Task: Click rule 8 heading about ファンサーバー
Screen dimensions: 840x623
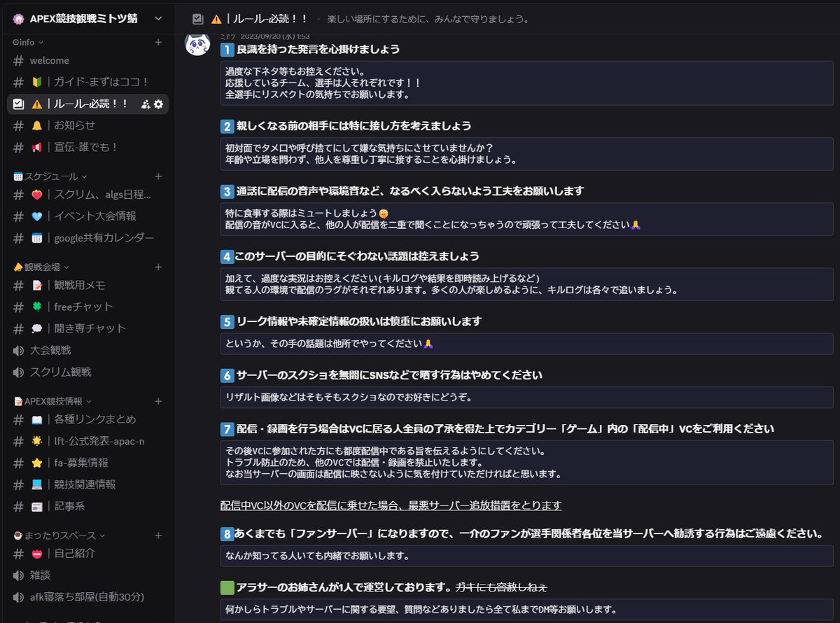Action: pyautogui.click(x=530, y=533)
